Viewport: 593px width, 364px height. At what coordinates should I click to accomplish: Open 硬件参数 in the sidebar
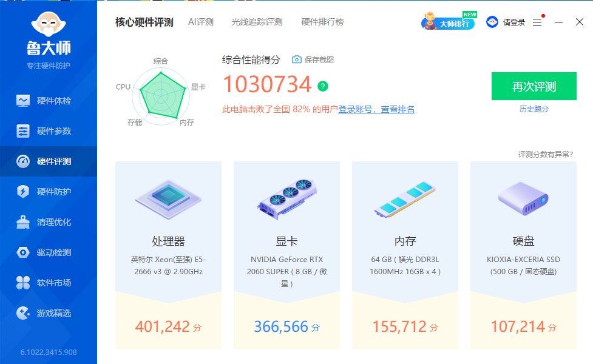(x=49, y=131)
